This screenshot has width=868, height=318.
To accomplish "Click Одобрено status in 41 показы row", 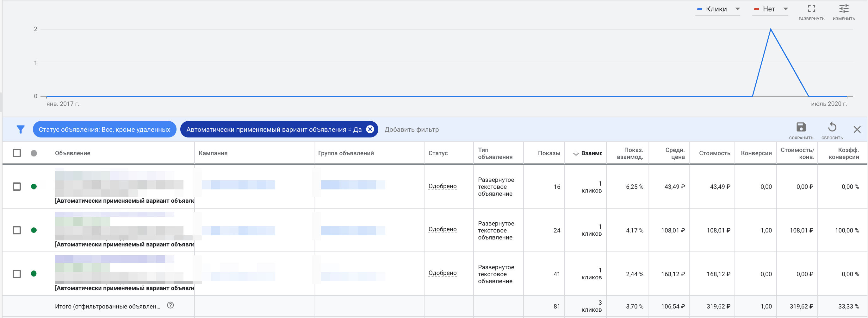I will 443,273.
